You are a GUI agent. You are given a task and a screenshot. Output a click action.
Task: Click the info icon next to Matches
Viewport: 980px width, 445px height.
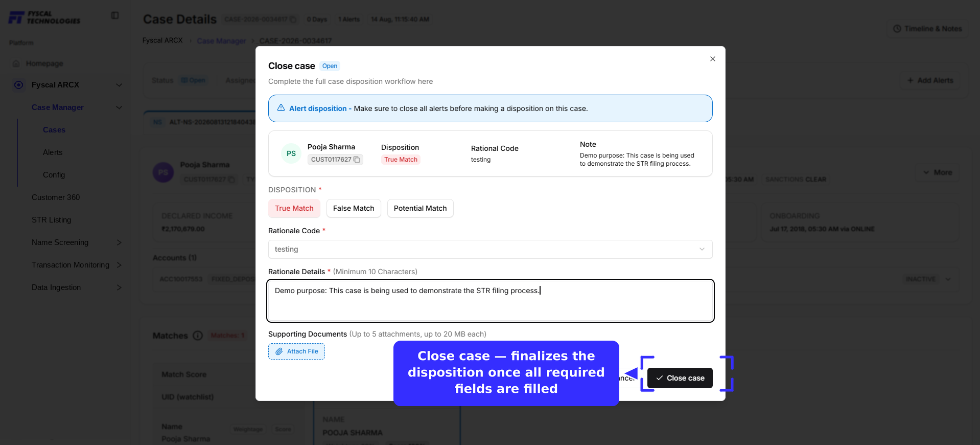click(x=198, y=336)
